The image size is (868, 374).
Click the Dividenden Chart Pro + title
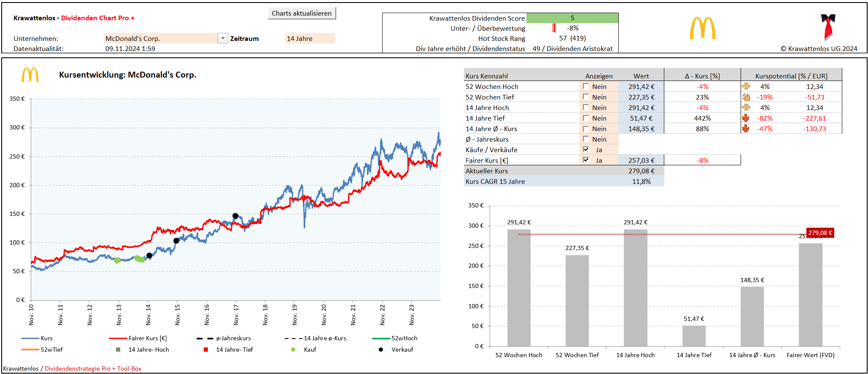[x=98, y=18]
